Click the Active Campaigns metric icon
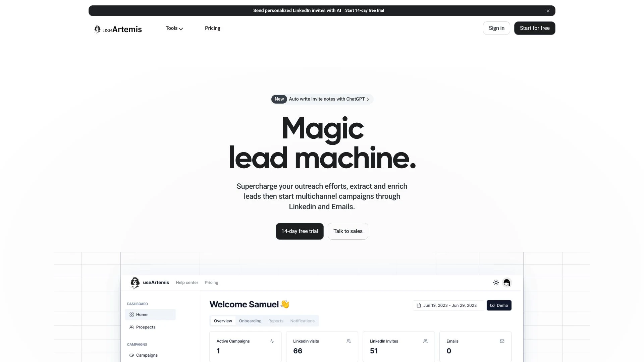644x362 pixels. pyautogui.click(x=272, y=341)
